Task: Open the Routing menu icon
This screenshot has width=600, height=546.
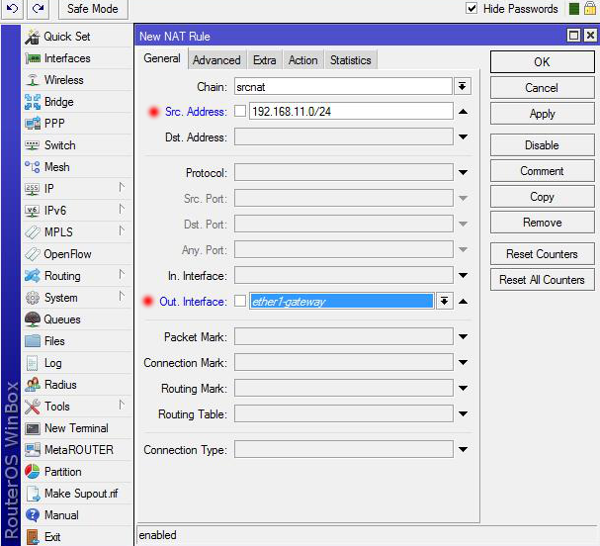Action: click(33, 275)
